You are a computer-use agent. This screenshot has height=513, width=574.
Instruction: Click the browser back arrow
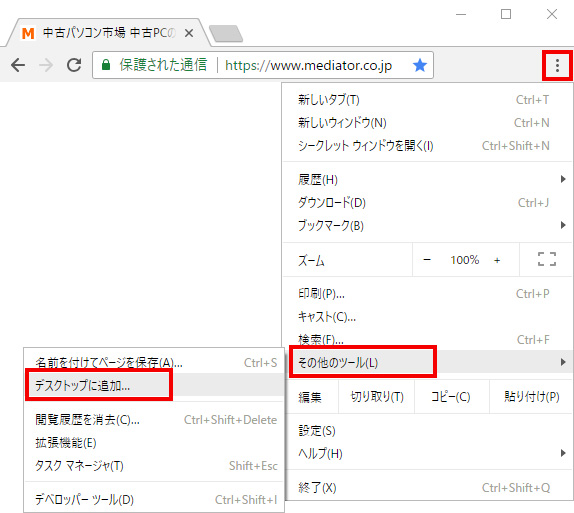[x=18, y=66]
